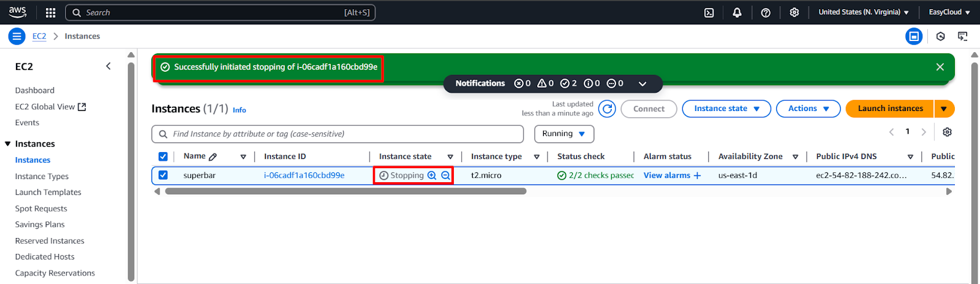980x284 pixels.
Task: Open the blue square panel icon
Action: point(914,36)
